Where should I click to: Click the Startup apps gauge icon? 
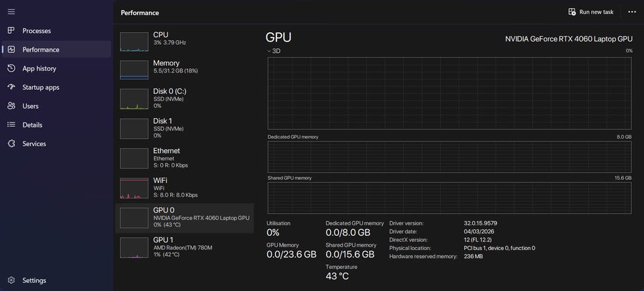11,87
